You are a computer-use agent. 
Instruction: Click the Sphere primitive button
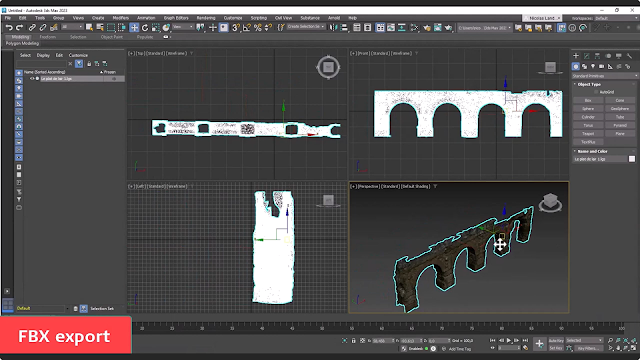[x=588, y=109]
